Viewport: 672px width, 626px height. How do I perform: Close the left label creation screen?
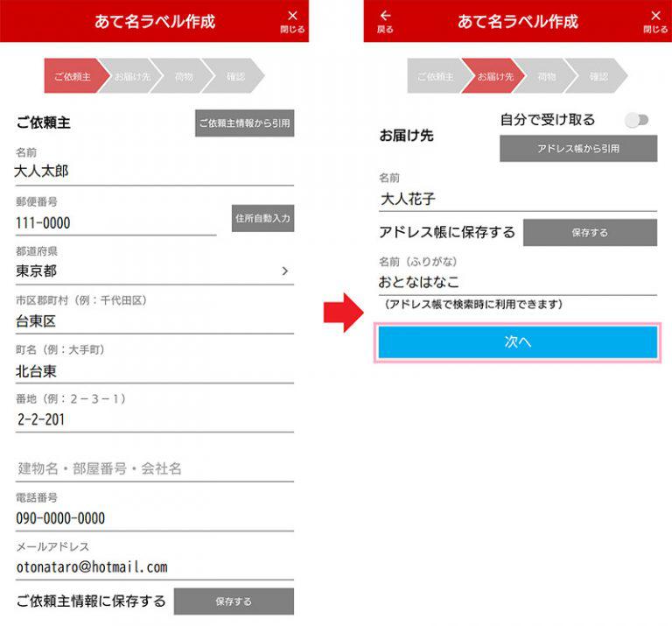pos(292,21)
